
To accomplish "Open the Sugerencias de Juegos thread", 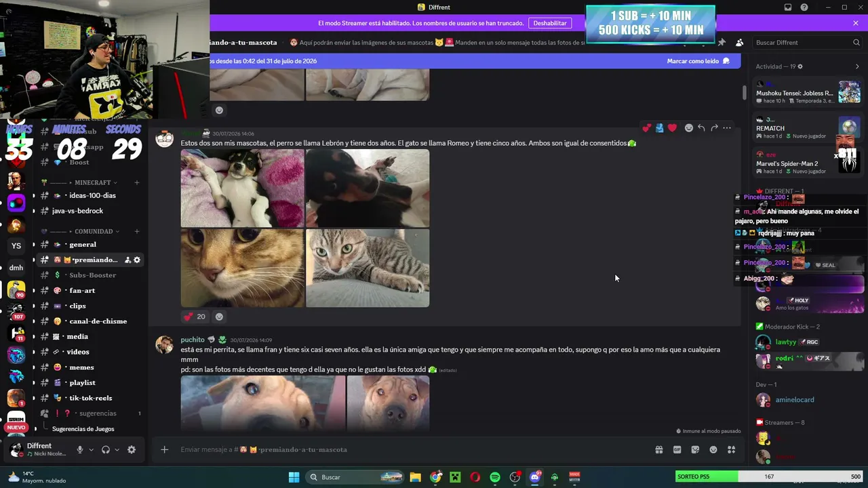I will click(83, 429).
